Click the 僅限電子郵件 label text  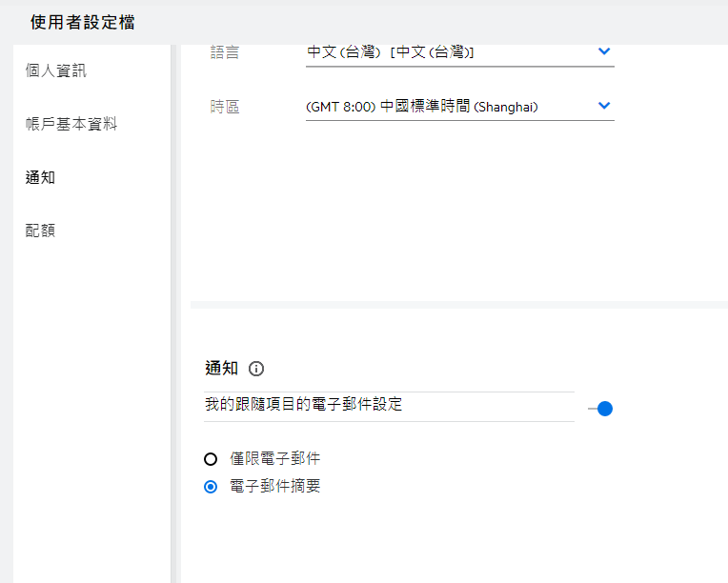[x=275, y=459]
